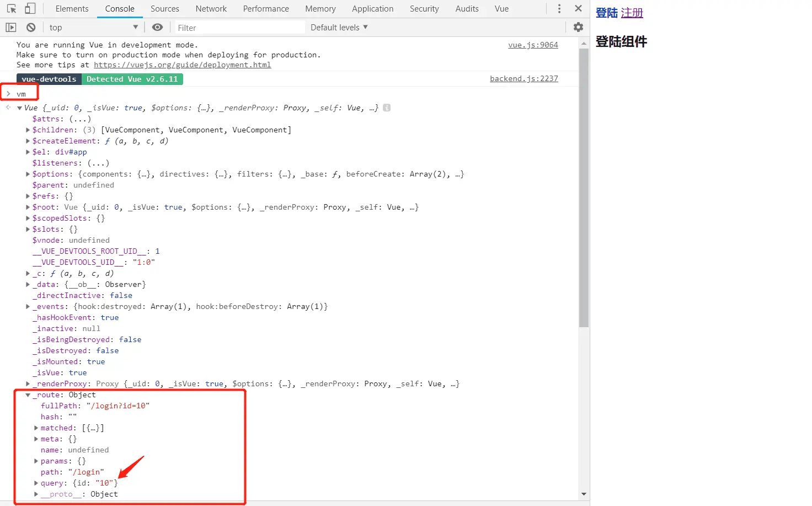Open the top execution context dropdown
The height and width of the screenshot is (506, 812).
93,28
